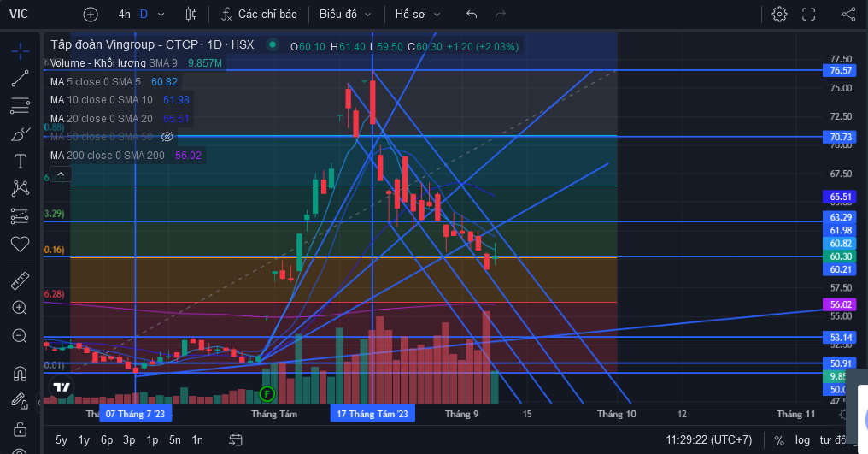Click the 53.14 horizontal line label
868x454 pixels.
click(x=841, y=337)
